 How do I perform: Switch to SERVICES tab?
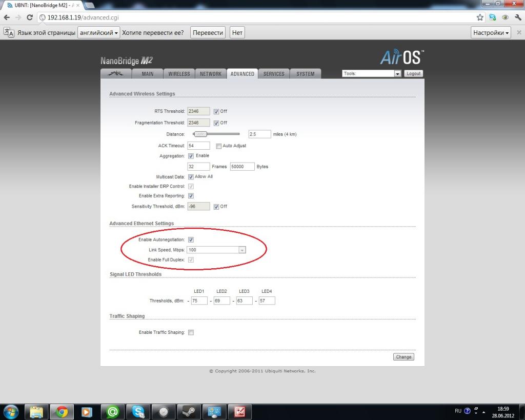[x=274, y=74]
